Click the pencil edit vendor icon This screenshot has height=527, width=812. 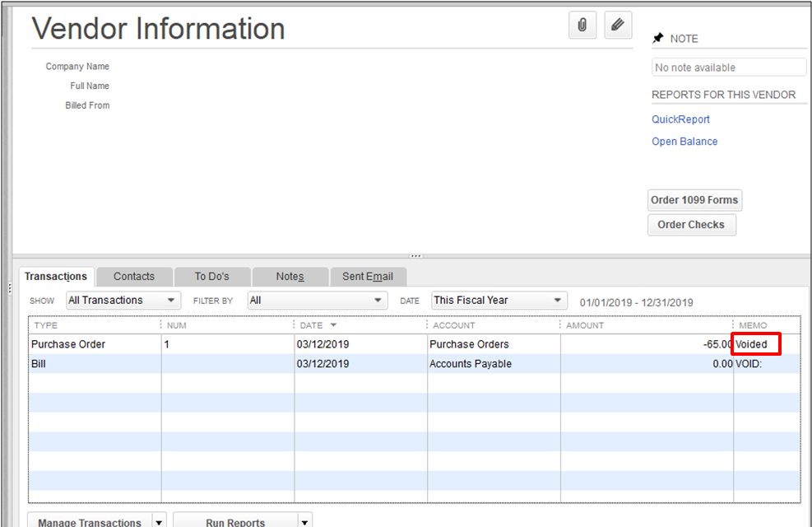coord(618,25)
